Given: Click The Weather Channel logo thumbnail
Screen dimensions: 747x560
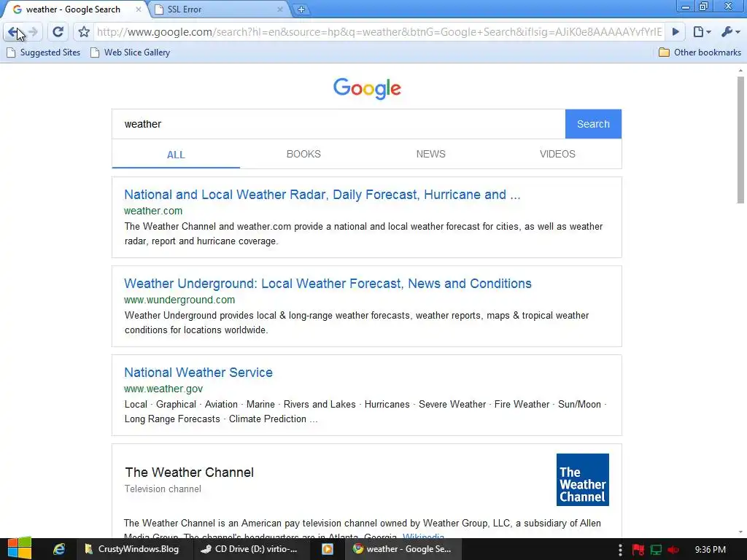Looking at the screenshot, I should 582,480.
